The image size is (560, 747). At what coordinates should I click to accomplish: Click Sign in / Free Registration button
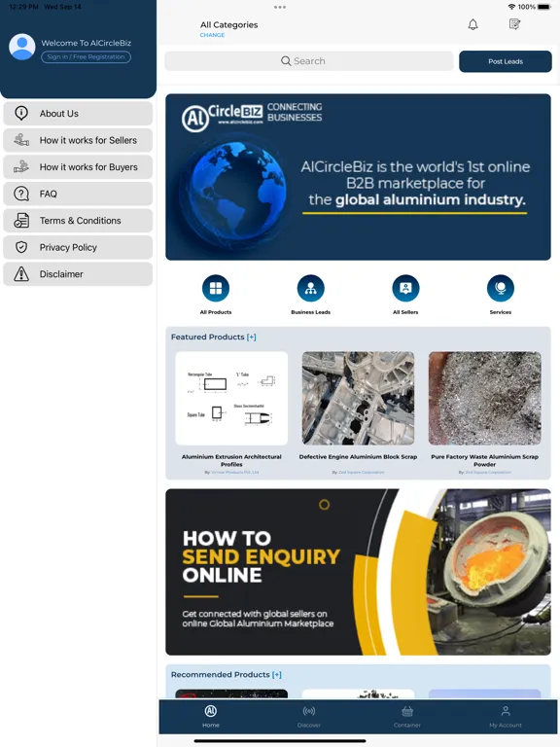click(86, 56)
